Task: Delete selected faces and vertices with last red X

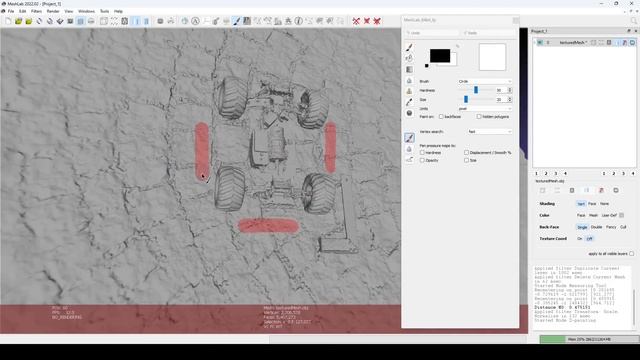Action: [377, 21]
